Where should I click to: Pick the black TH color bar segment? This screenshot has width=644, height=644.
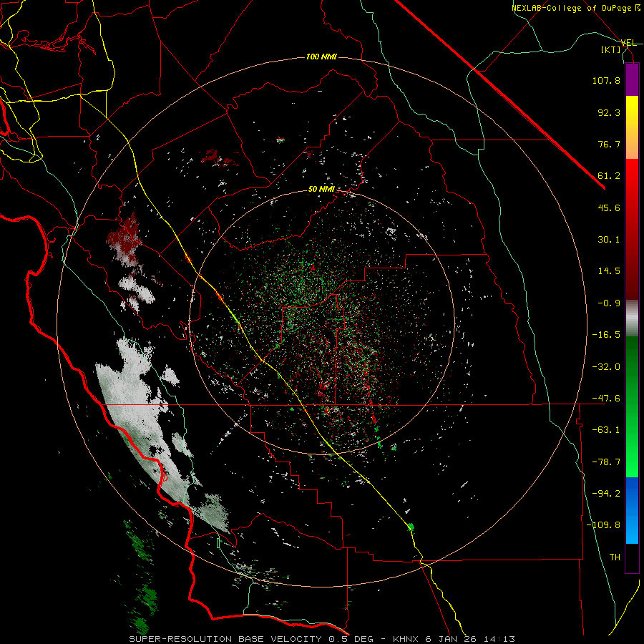[632, 558]
